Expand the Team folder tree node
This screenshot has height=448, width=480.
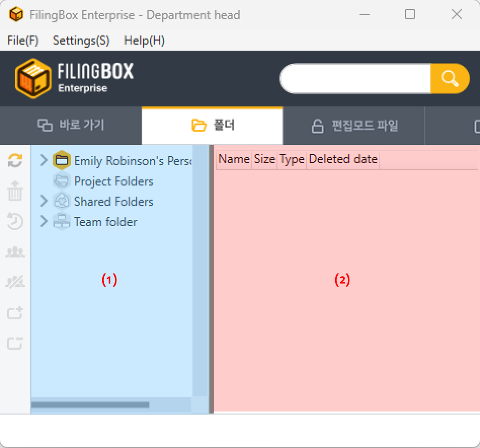point(44,221)
